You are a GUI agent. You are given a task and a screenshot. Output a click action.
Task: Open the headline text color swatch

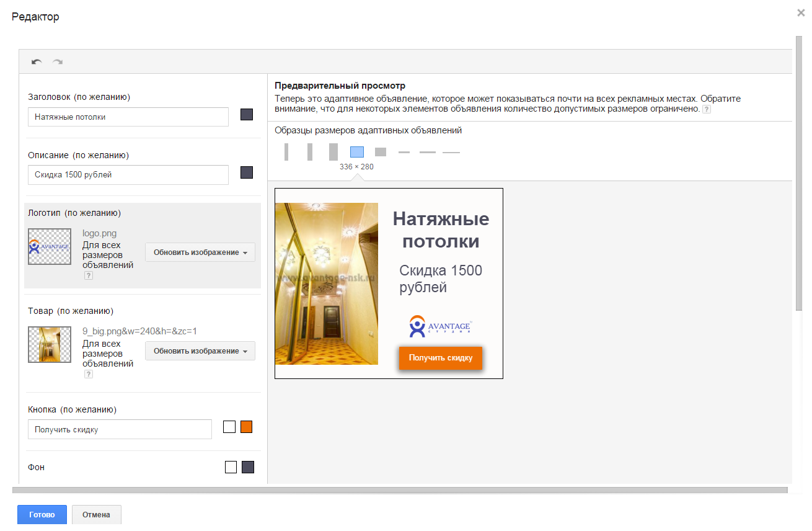tap(246, 114)
